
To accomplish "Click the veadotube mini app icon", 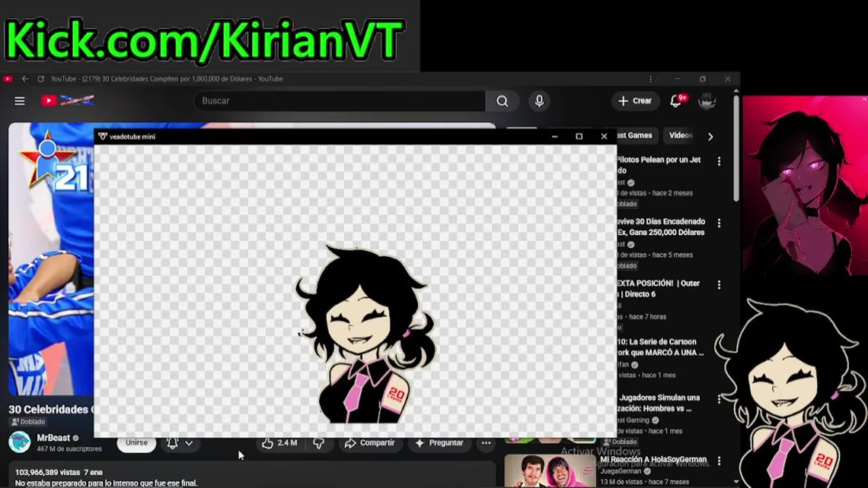I will tap(102, 136).
